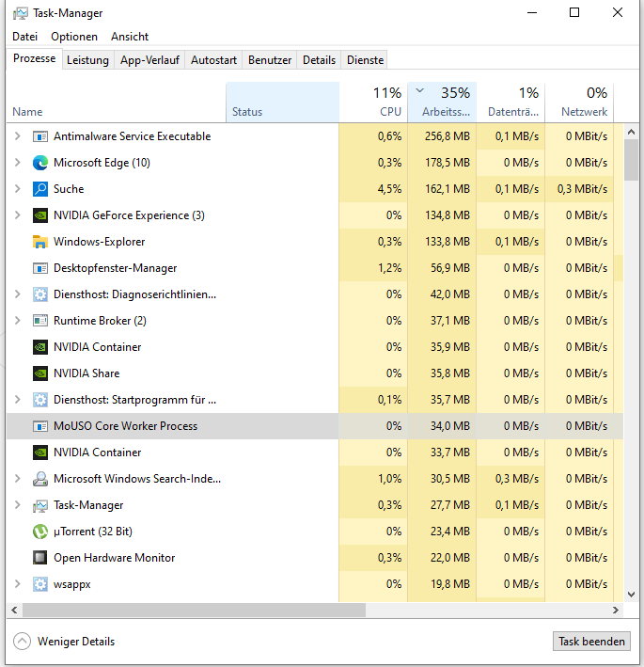Click the Windows-Explorer folder icon

pyautogui.click(x=40, y=242)
